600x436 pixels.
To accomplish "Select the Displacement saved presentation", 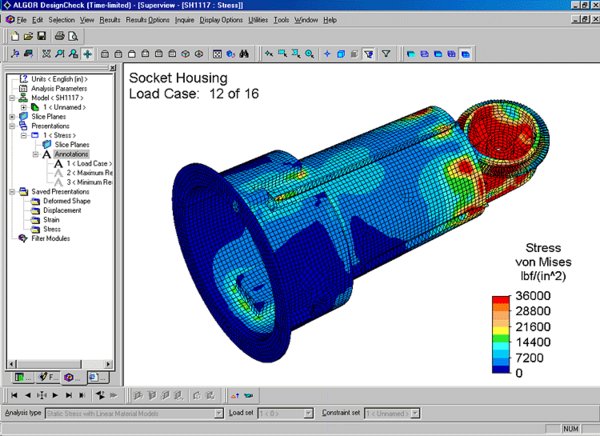I will (62, 210).
